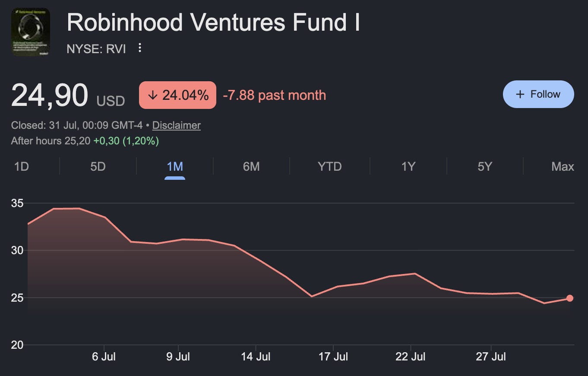Image resolution: width=588 pixels, height=376 pixels.
Task: Show the Max time range chart
Action: [x=563, y=166]
